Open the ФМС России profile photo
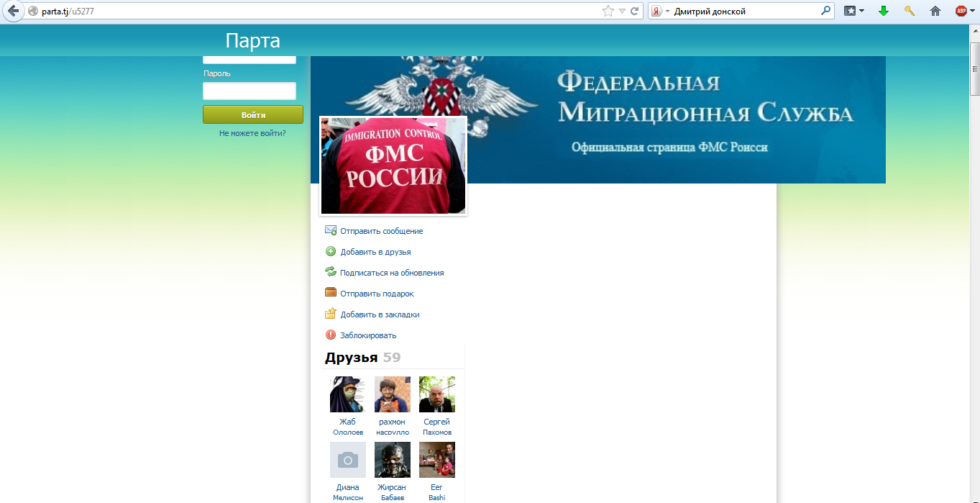This screenshot has width=980, height=503. (393, 166)
